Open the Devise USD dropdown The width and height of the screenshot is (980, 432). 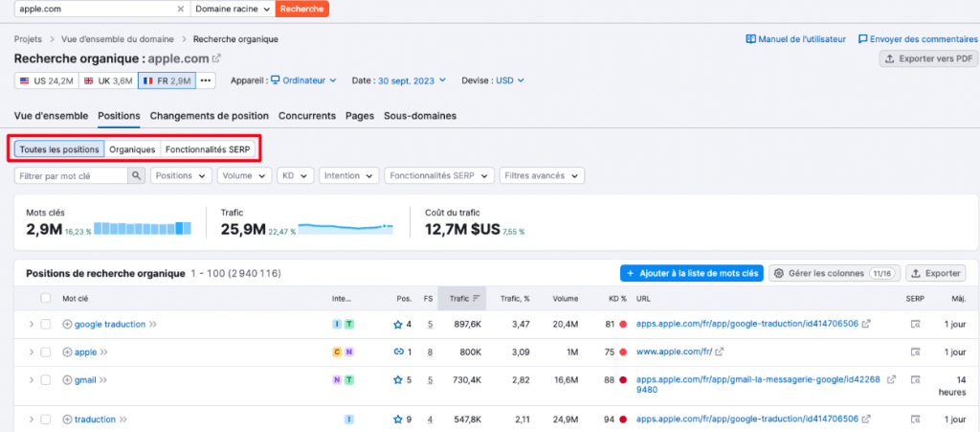point(510,80)
